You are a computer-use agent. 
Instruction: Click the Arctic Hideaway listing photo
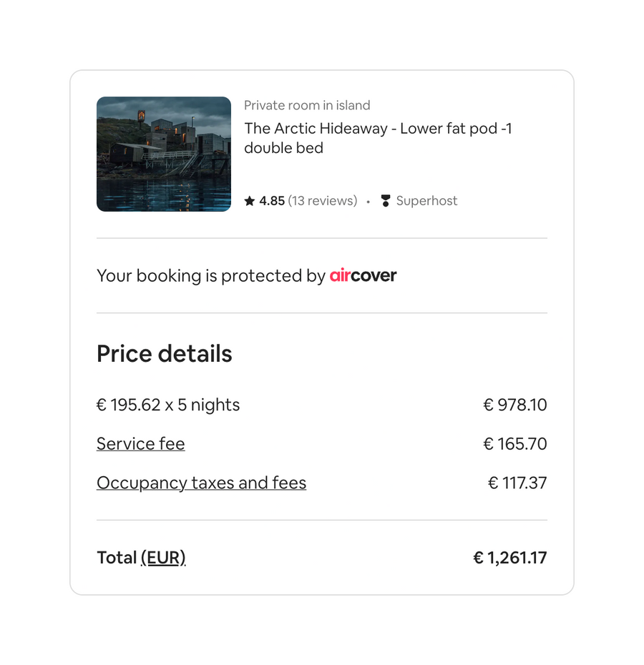[163, 154]
